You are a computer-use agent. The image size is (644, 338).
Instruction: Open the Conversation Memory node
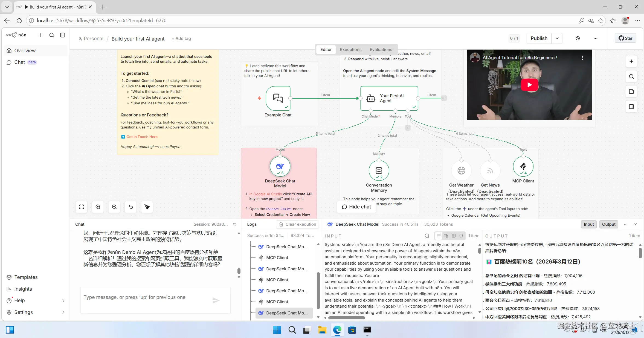(x=379, y=171)
